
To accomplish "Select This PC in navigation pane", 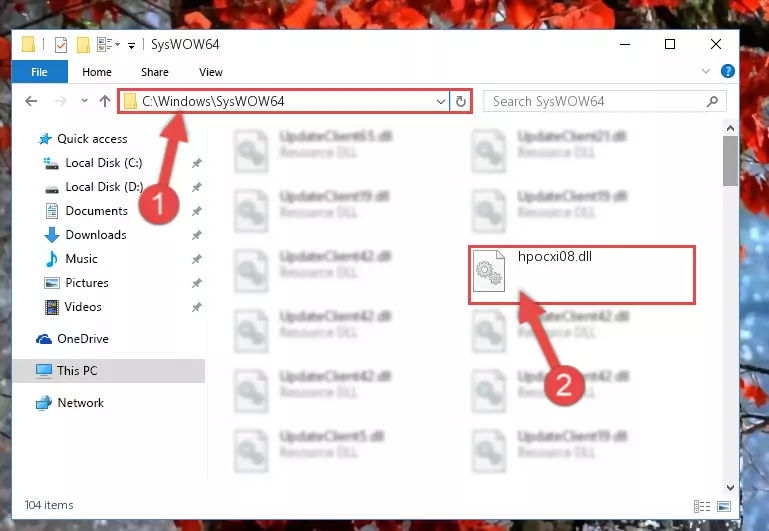I will tap(77, 371).
